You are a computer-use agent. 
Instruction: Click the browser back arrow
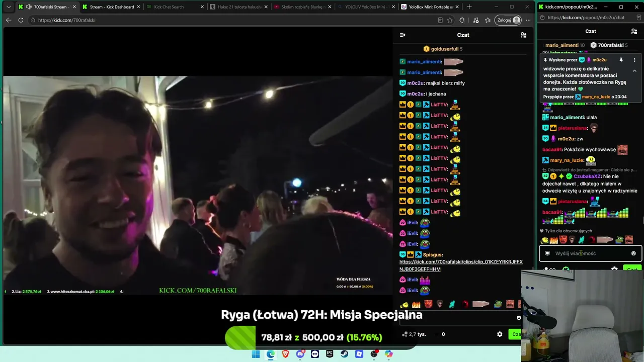pyautogui.click(x=9, y=20)
